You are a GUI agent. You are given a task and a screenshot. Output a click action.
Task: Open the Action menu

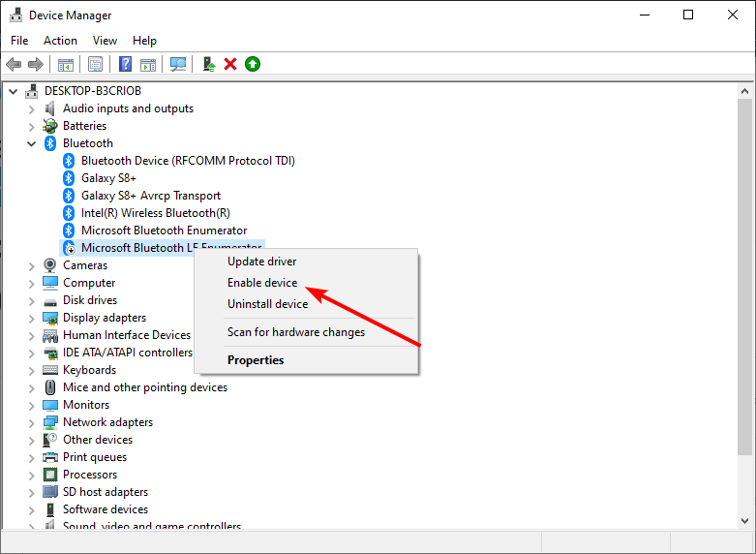(60, 41)
